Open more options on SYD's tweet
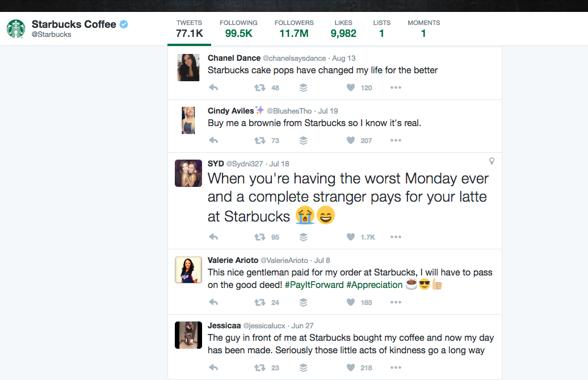 (396, 237)
